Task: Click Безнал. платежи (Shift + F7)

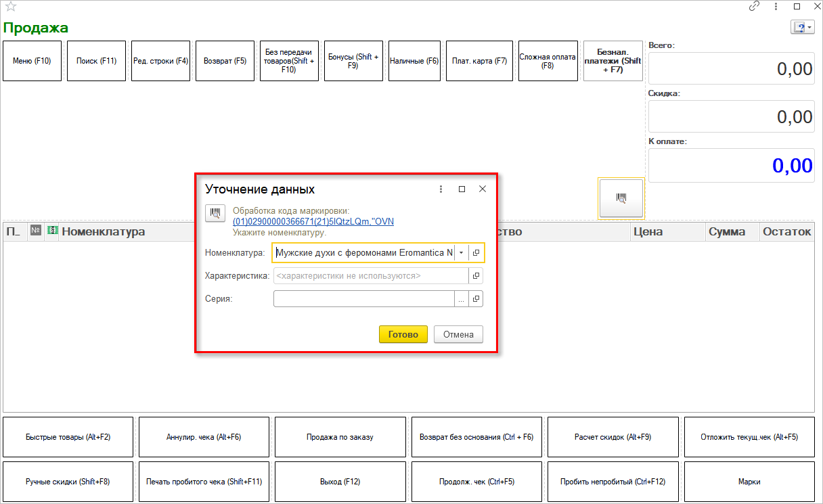Action: click(613, 61)
